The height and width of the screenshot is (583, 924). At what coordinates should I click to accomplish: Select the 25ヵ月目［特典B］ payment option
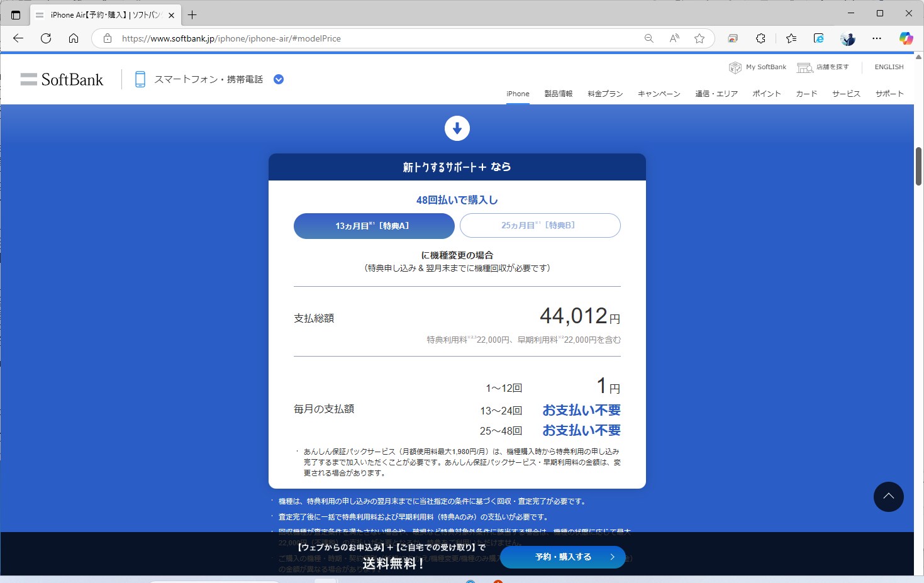coord(540,225)
